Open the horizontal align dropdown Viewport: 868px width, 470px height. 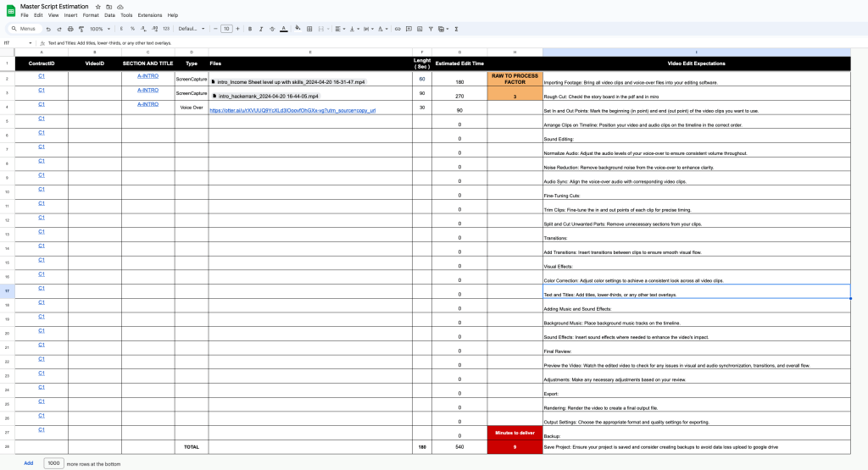click(340, 29)
